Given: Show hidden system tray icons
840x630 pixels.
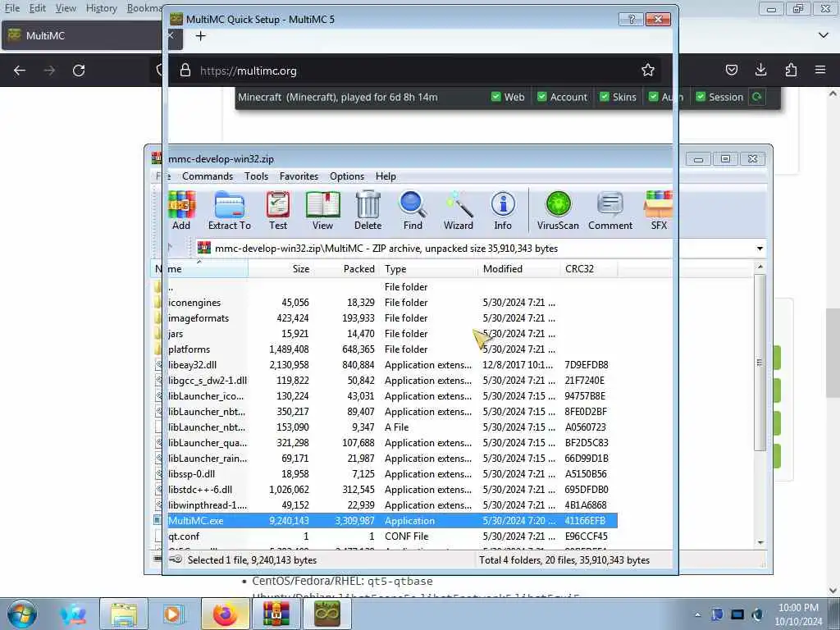Looking at the screenshot, I should tap(697, 614).
